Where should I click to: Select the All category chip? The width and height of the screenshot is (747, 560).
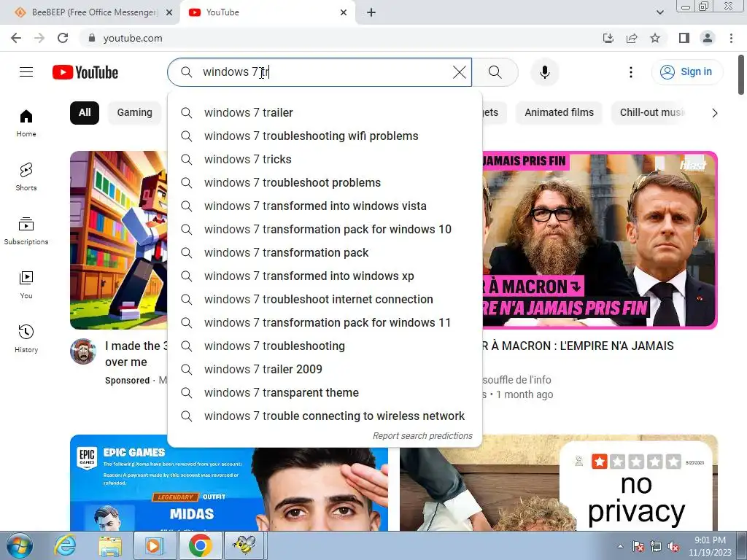click(85, 113)
